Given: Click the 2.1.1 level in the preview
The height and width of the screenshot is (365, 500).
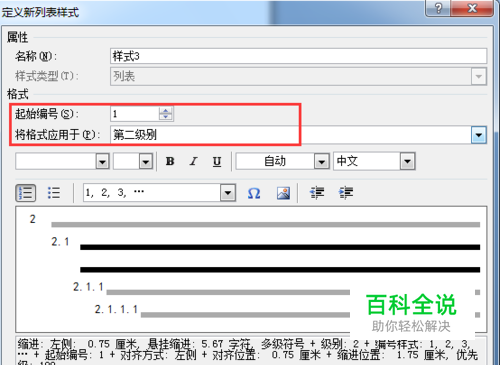Looking at the screenshot, I should click(88, 287).
